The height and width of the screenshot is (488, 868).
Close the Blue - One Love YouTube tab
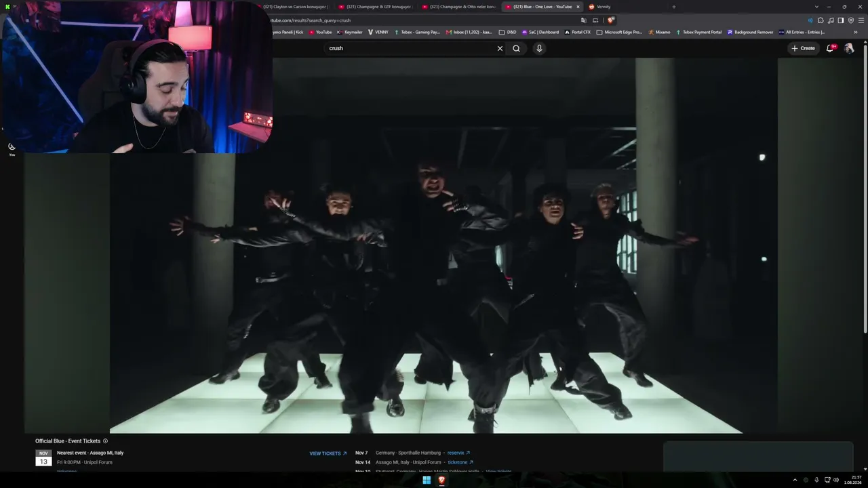tap(578, 7)
